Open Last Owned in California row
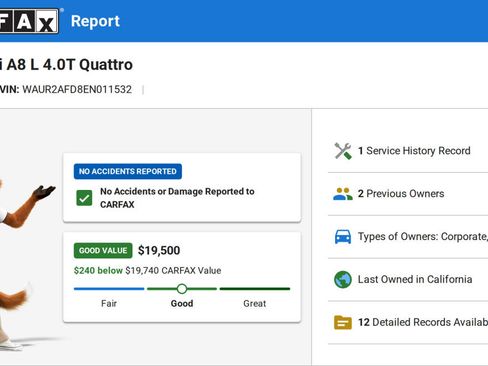 pyautogui.click(x=408, y=279)
